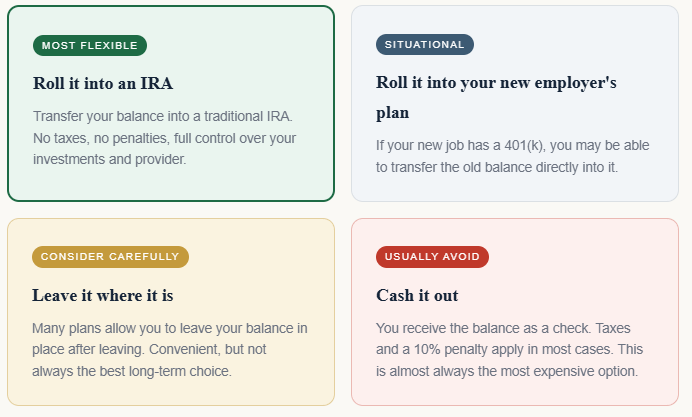Click the green MOST FLEXIBLE badge
The height and width of the screenshot is (417, 692).
(x=90, y=45)
